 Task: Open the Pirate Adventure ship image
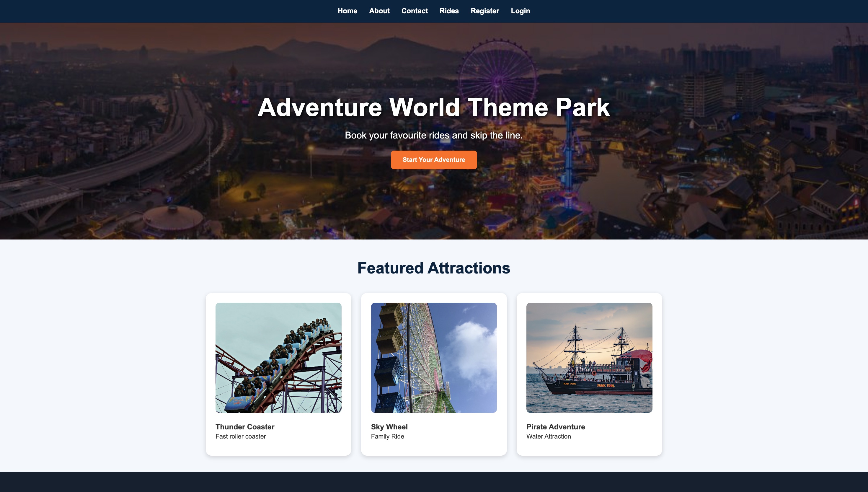(589, 358)
